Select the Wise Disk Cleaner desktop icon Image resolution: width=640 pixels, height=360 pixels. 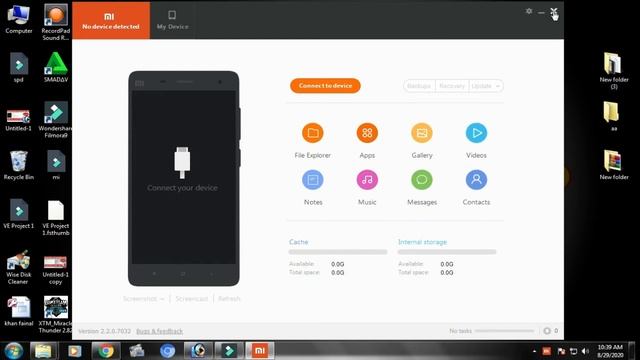(x=18, y=267)
